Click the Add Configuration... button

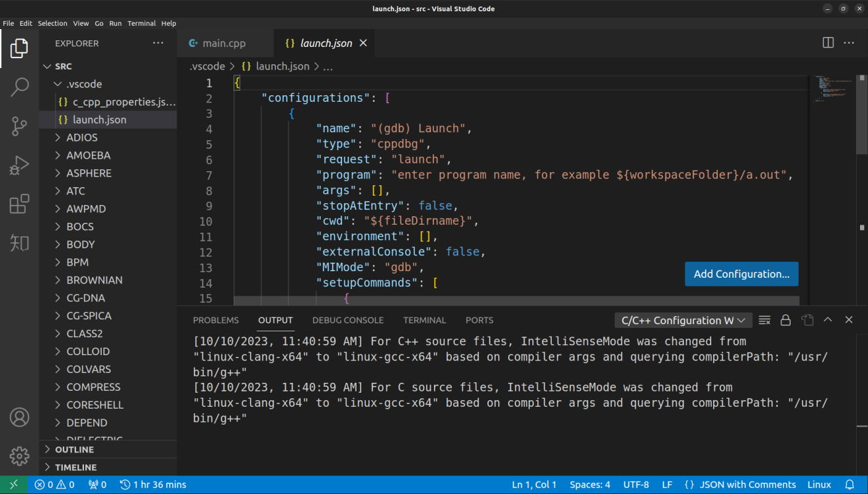click(741, 274)
